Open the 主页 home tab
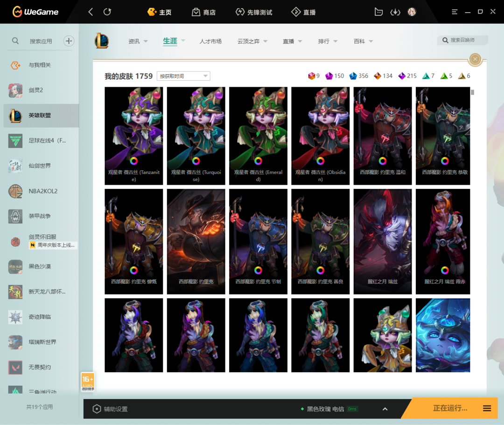Image resolution: width=504 pixels, height=425 pixels. click(160, 12)
